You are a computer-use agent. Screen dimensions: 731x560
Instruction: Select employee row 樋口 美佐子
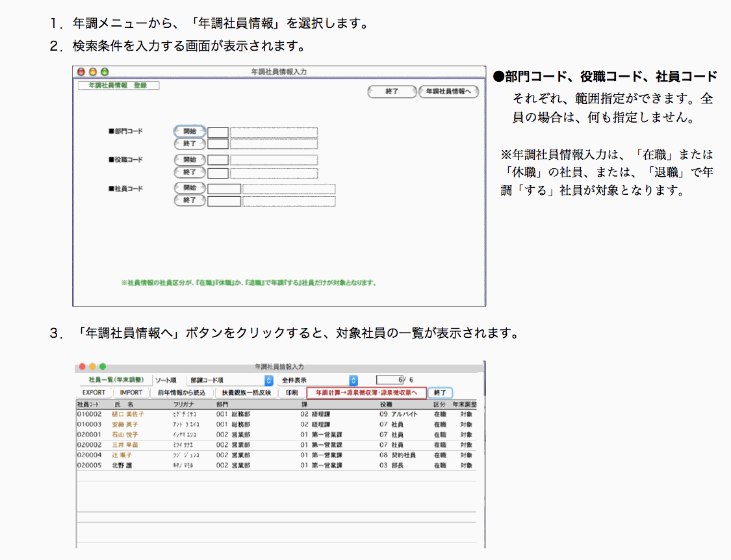[128, 414]
